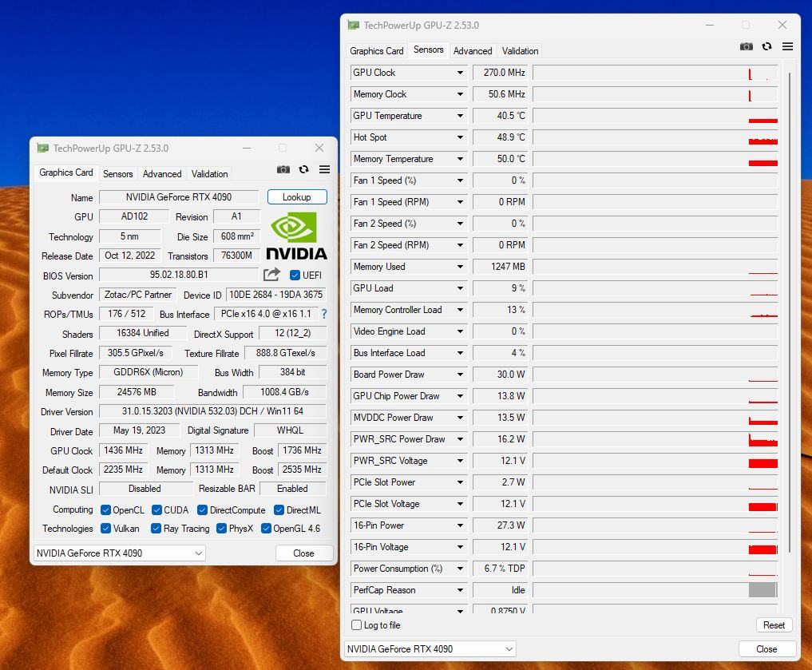Open the Fan 1 Speed (RPM) dropdown arrow
Viewport: 812px width, 670px height.
tap(460, 202)
